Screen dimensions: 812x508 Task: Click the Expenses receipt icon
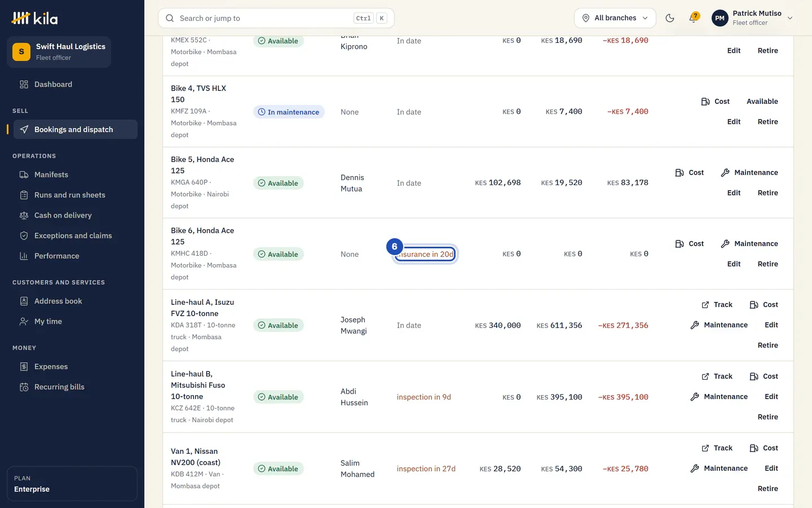(24, 366)
